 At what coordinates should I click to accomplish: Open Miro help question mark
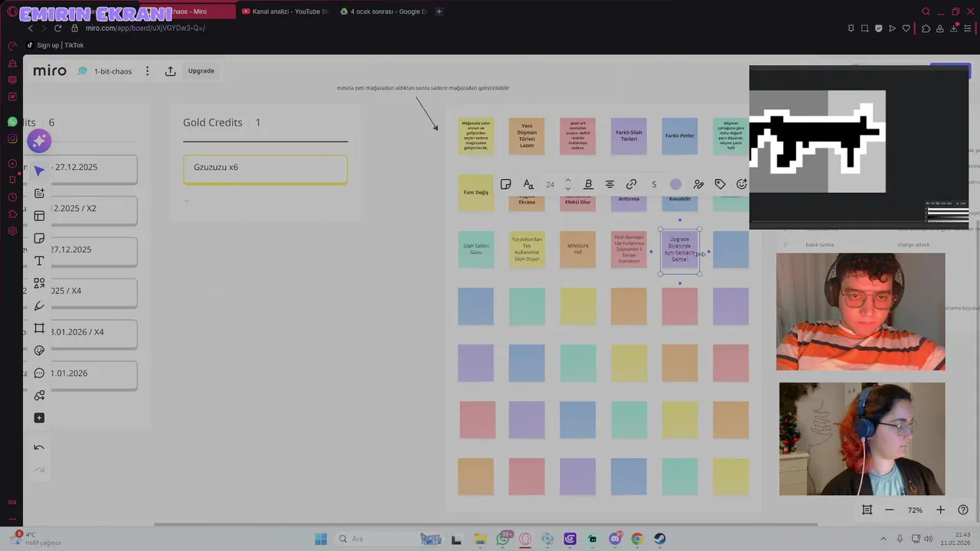pyautogui.click(x=963, y=510)
